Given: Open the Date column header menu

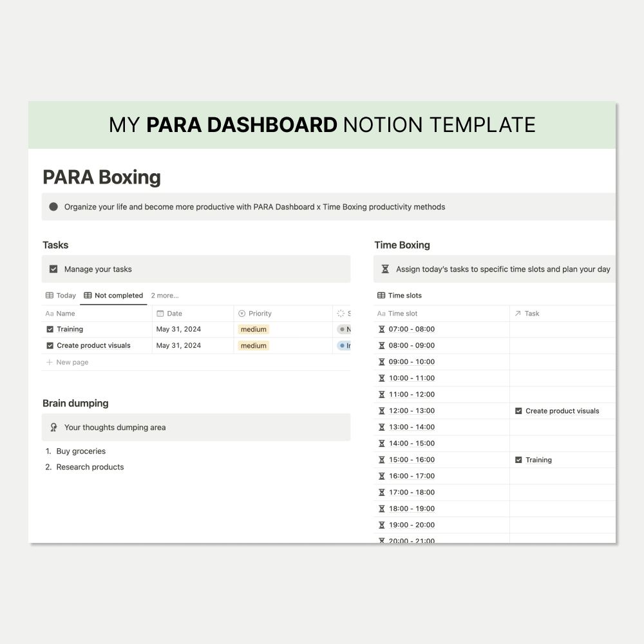Looking at the screenshot, I should pos(193,314).
